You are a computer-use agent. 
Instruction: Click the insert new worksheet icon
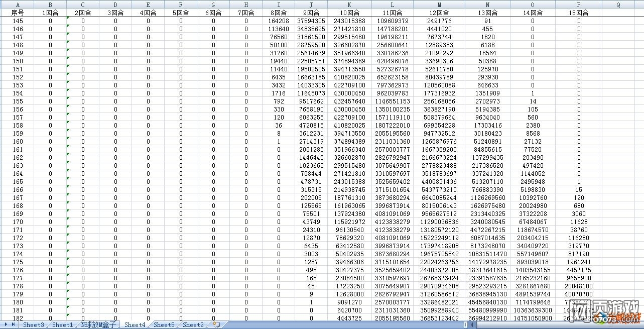(x=216, y=325)
